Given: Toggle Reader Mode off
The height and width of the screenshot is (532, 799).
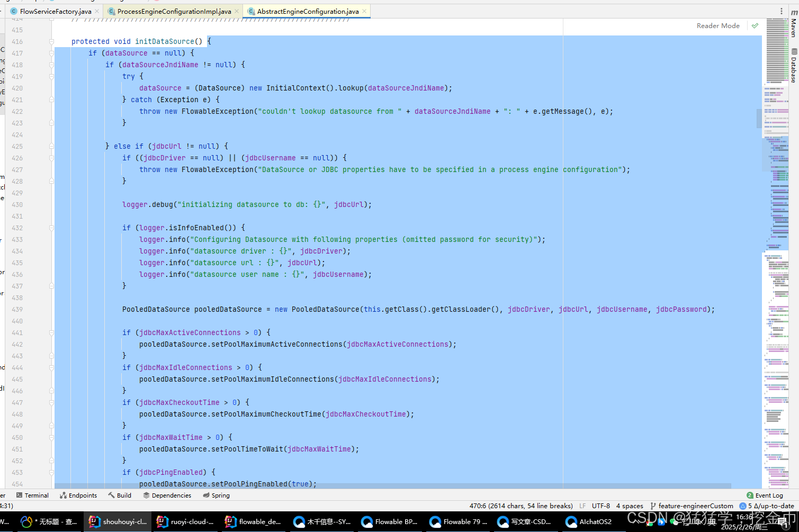Looking at the screenshot, I should coord(718,25).
